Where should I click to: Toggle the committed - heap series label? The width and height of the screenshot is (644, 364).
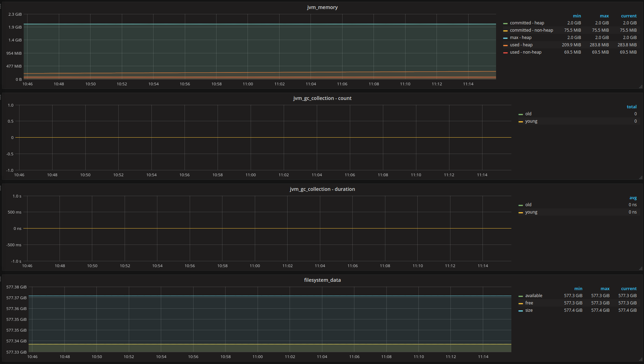pyautogui.click(x=527, y=23)
